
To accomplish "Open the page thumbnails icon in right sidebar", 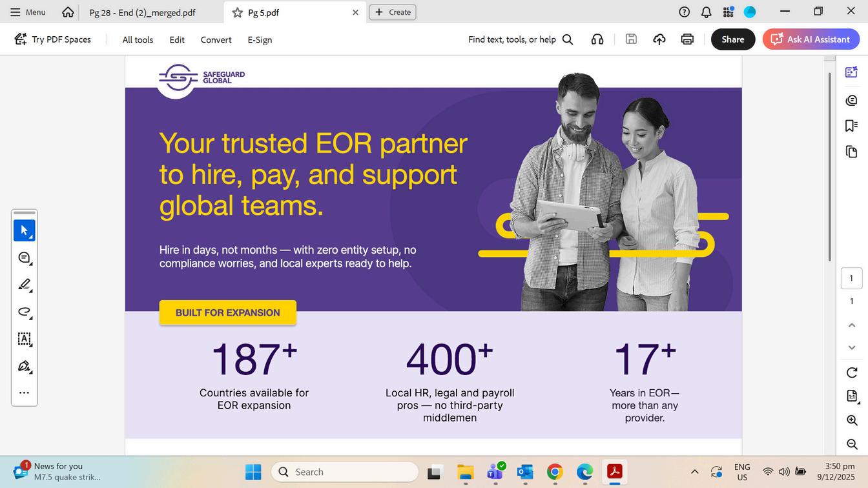I will [851, 152].
